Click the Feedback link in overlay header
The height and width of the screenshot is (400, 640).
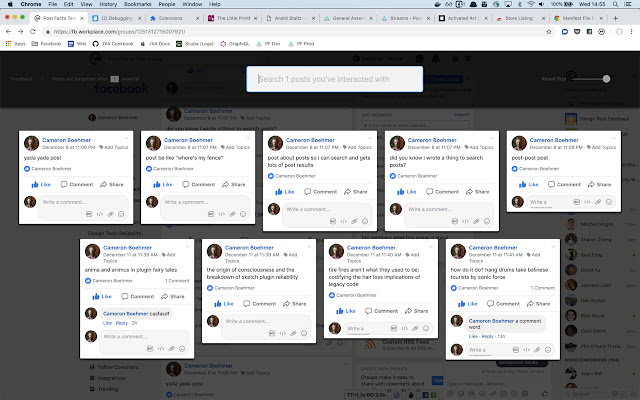point(22,79)
